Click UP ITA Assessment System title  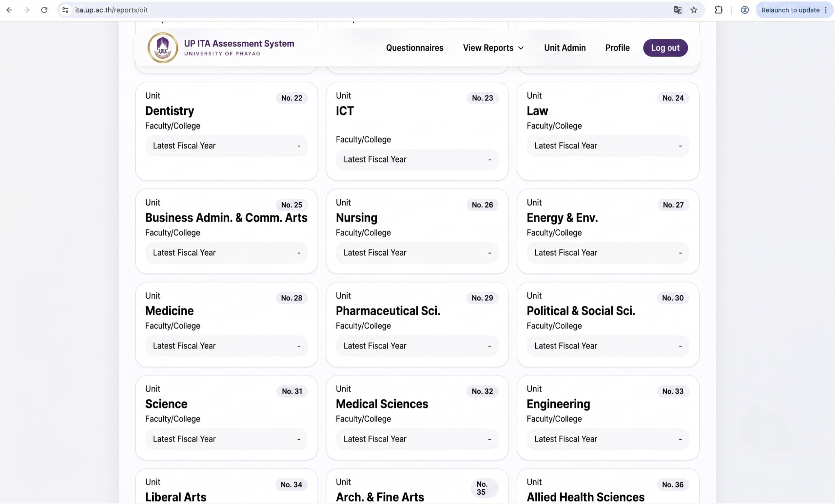coord(239,43)
